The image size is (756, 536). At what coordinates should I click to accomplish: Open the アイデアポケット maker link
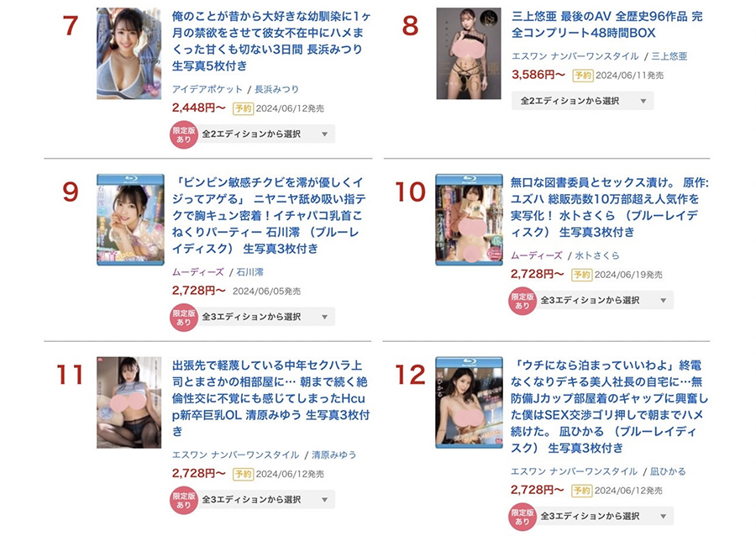pos(207,89)
